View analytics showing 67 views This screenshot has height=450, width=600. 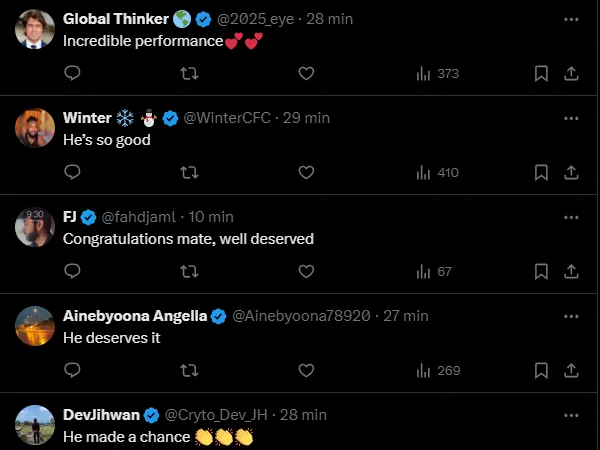434,271
